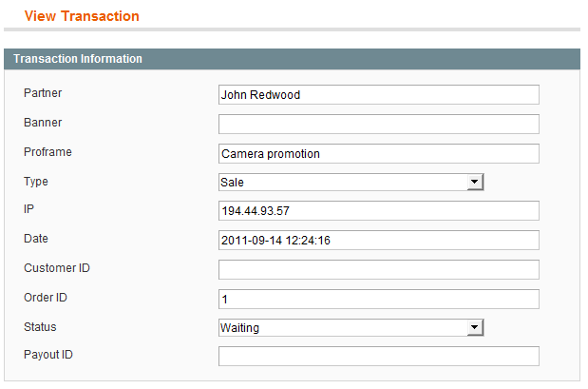The height and width of the screenshot is (389, 588).
Task: Click the Status label text
Action: (x=40, y=327)
